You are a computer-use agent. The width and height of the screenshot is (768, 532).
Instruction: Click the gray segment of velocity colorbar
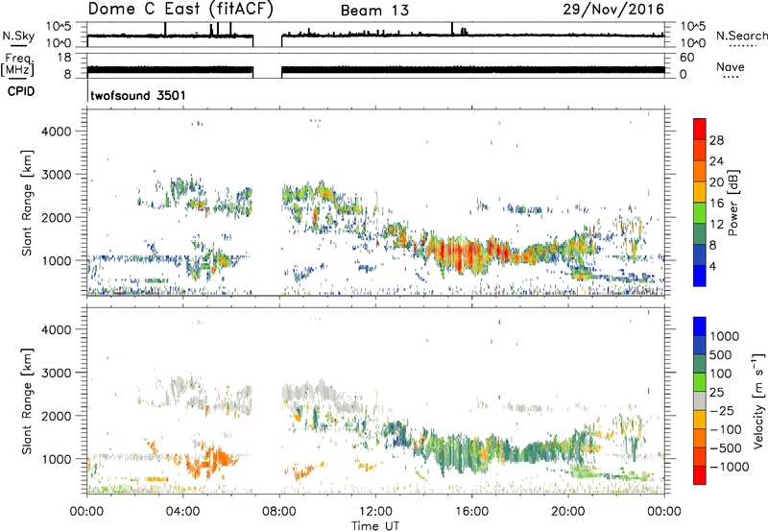[700, 401]
